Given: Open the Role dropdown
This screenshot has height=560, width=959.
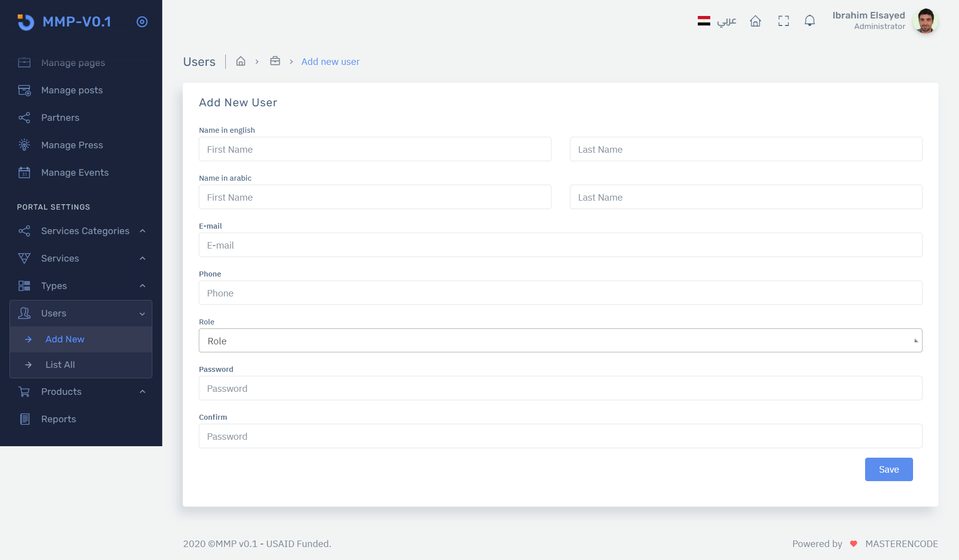Looking at the screenshot, I should tap(560, 341).
